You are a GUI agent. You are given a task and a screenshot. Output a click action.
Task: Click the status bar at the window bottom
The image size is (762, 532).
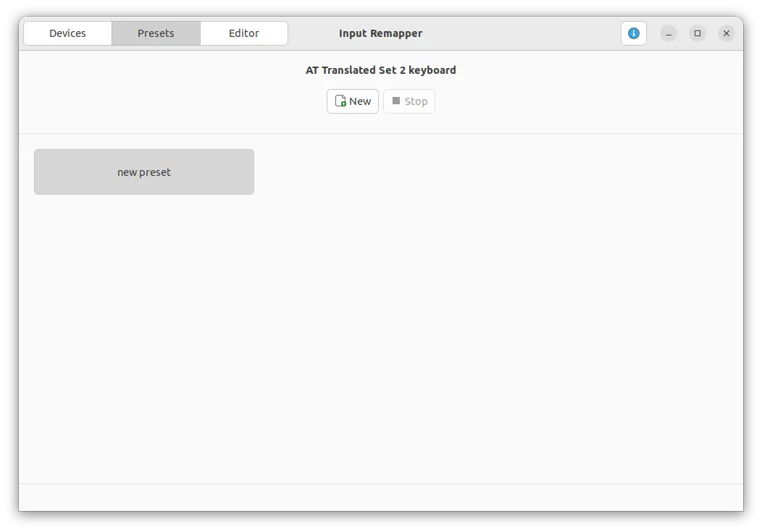(380, 497)
